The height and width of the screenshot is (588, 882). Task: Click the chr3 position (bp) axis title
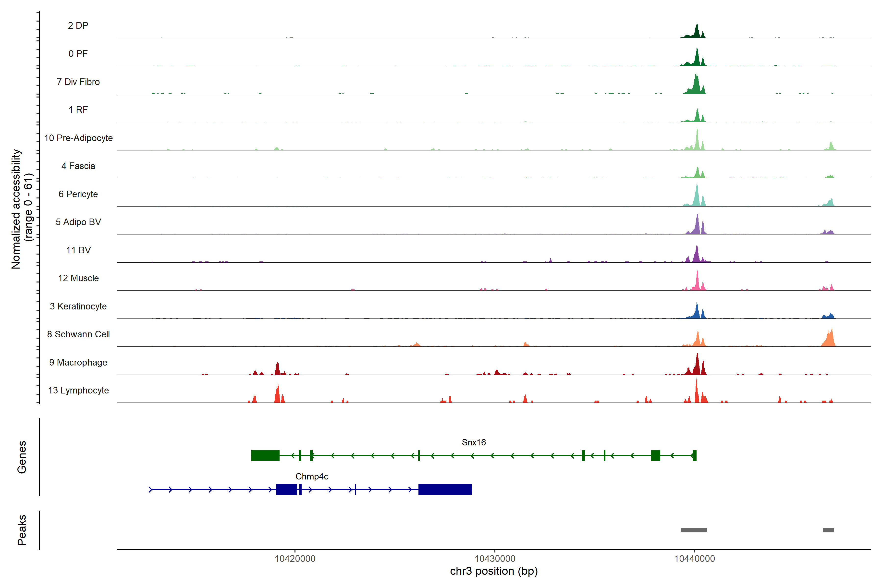494,571
